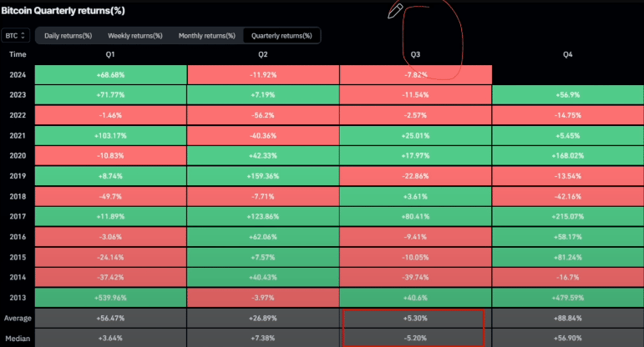
Task: Click the +81.24% cell for 2015 Q4
Action: point(568,257)
